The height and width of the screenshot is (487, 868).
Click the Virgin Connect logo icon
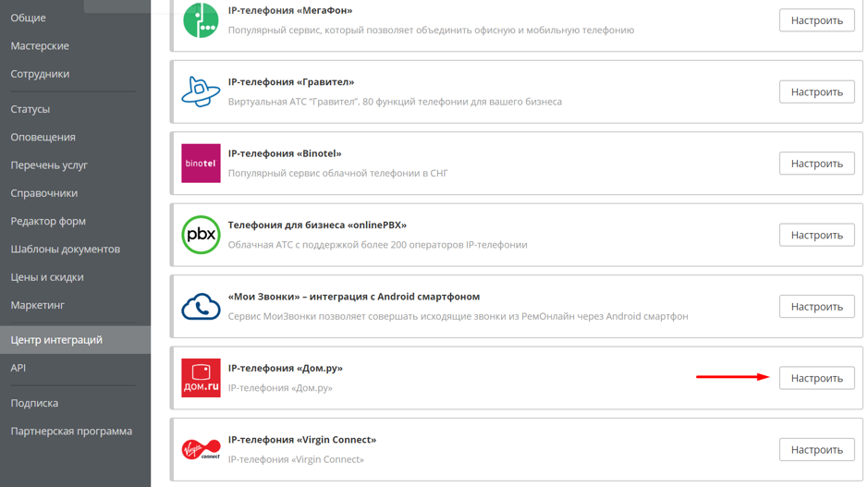(x=201, y=450)
